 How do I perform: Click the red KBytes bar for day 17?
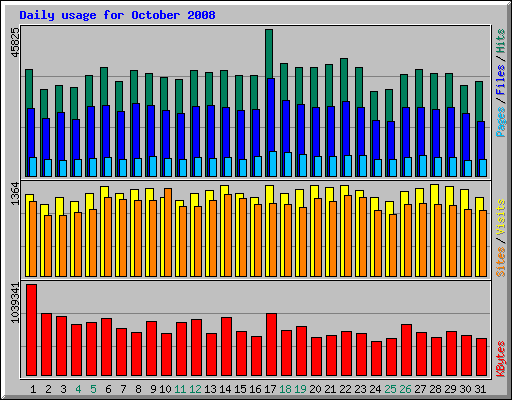[271, 345]
